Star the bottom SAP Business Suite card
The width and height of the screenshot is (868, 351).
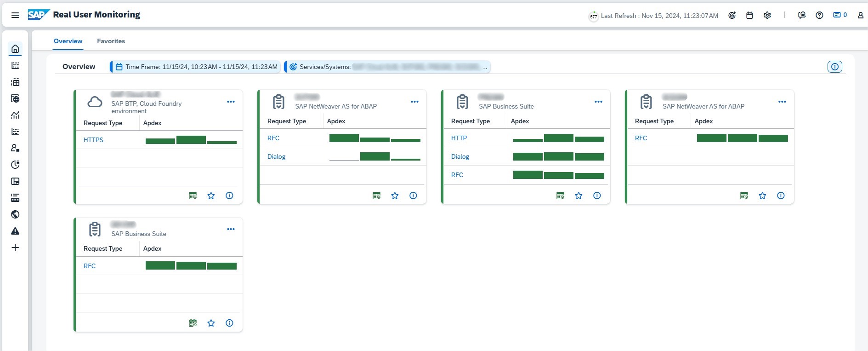tap(211, 323)
